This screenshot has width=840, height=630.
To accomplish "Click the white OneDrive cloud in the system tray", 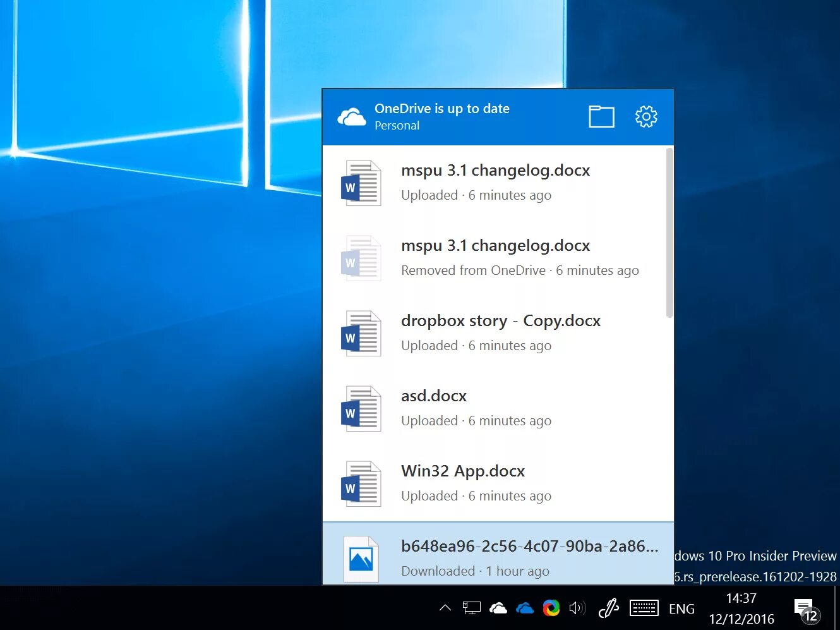I will click(x=498, y=608).
